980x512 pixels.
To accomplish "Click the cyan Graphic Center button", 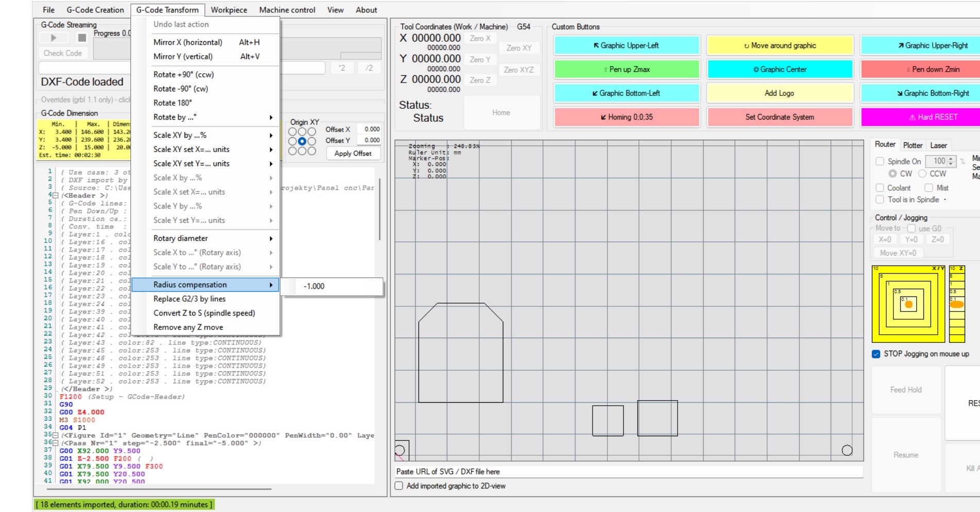I will coord(780,69).
